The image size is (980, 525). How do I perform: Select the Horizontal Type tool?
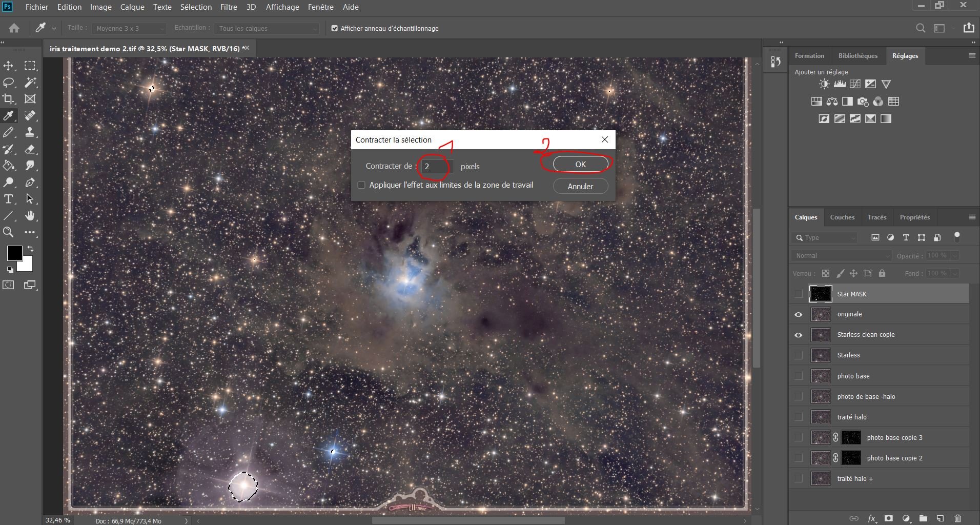pyautogui.click(x=9, y=199)
